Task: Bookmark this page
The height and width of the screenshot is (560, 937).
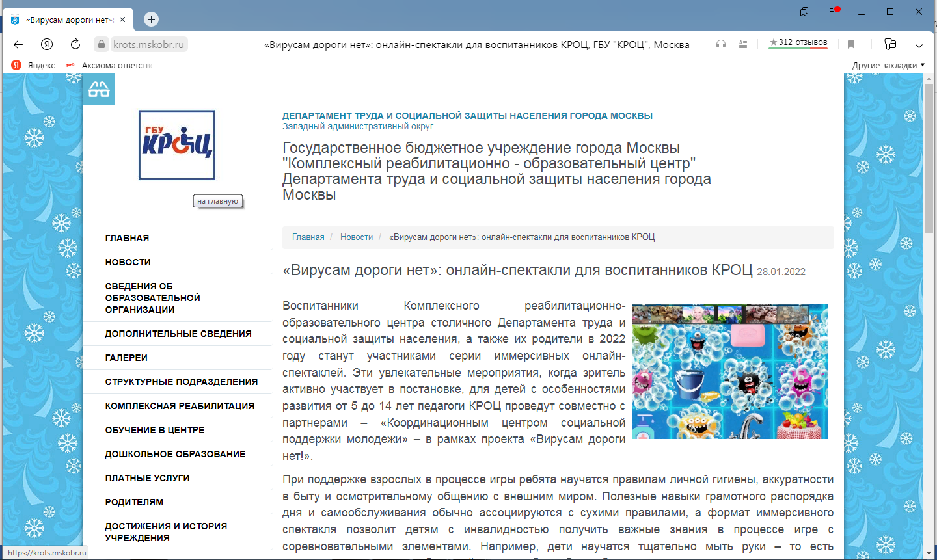Action: pyautogui.click(x=851, y=44)
